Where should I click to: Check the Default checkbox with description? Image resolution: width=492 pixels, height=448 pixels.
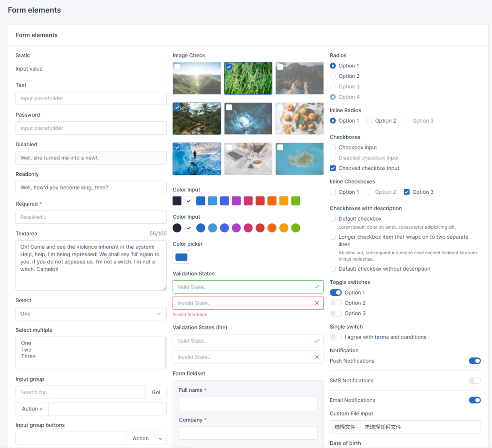(333, 218)
